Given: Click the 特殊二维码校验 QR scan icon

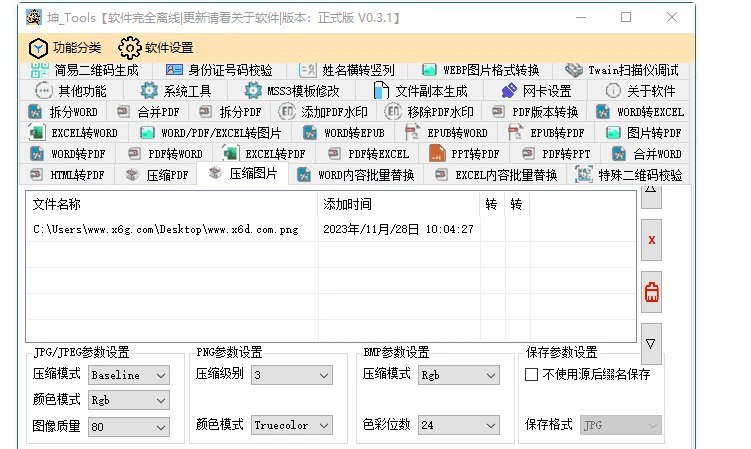Looking at the screenshot, I should tap(584, 175).
